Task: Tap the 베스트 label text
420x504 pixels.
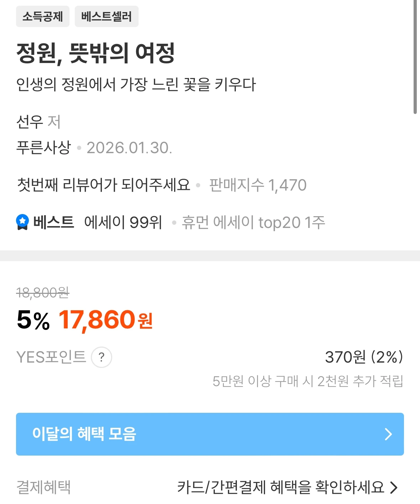Action: click(53, 222)
